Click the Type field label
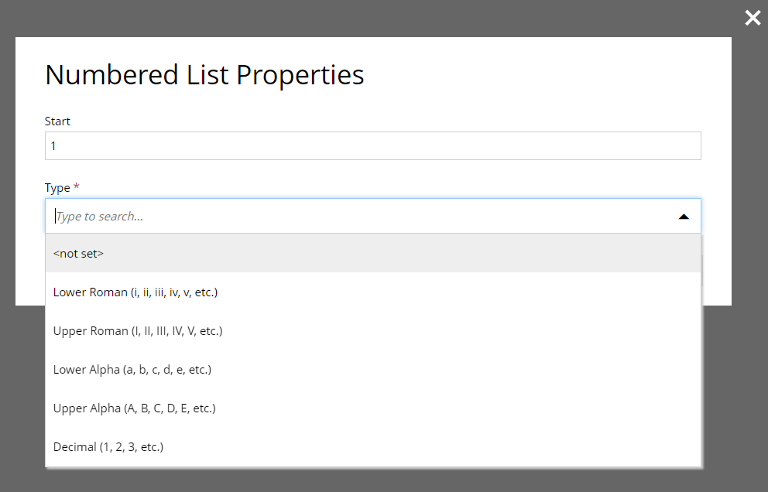Screen dimensions: 768x492 coord(57,188)
